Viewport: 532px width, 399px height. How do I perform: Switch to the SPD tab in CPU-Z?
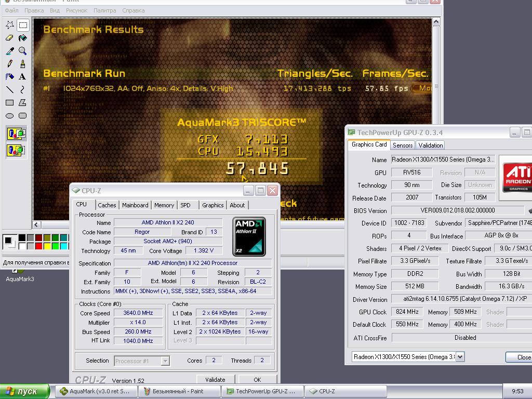(185, 205)
